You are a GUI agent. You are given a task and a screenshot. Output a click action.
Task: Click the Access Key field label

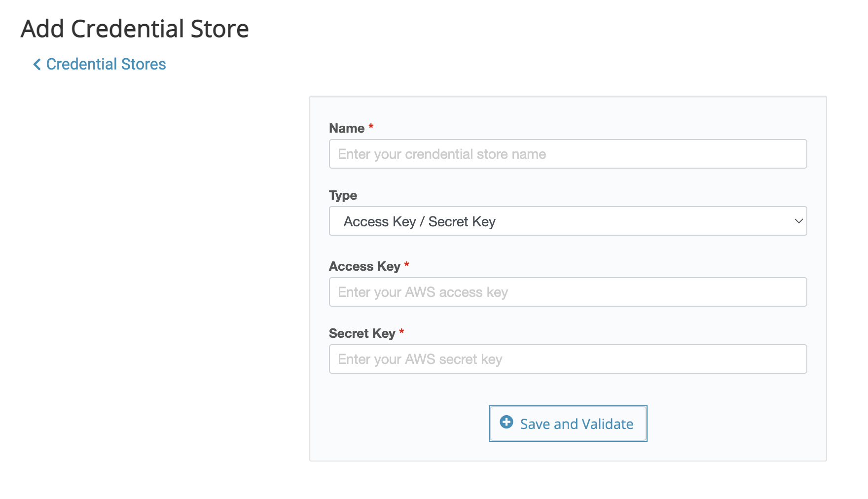point(364,267)
